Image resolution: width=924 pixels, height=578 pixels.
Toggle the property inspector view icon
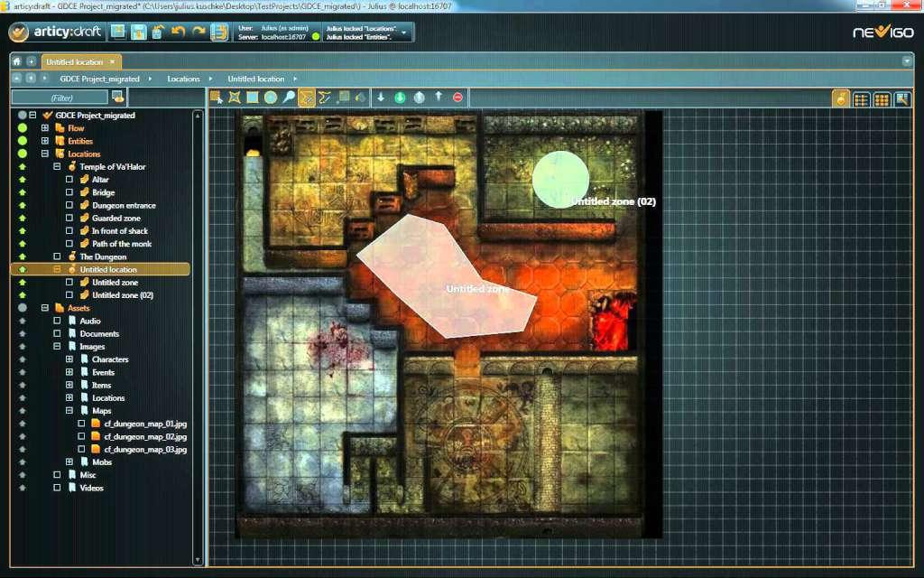[902, 99]
